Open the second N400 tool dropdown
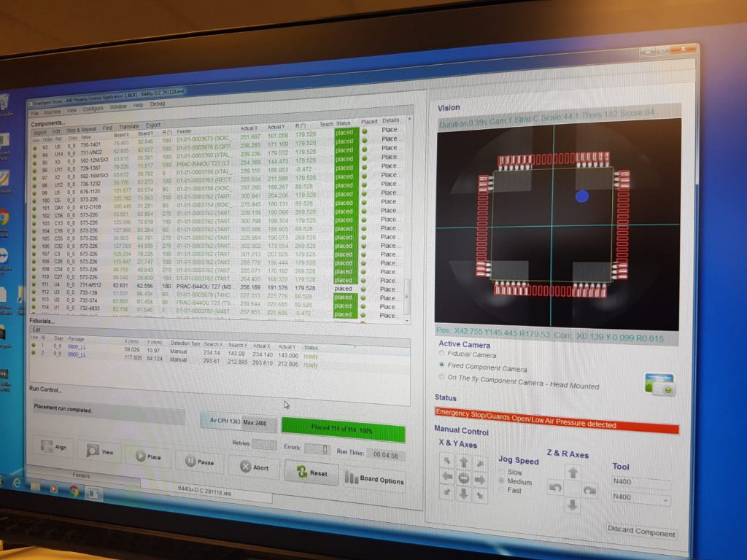The width and height of the screenshot is (747, 560). pyautogui.click(x=641, y=498)
